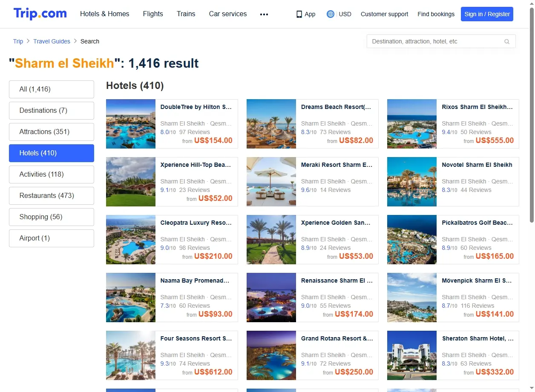Select Activities (118) filter
535x392 pixels.
click(52, 175)
